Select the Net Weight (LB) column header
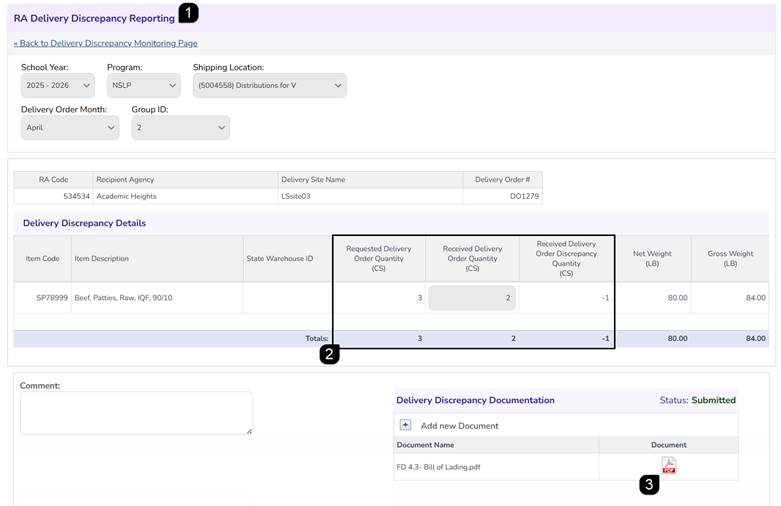781x506 pixels. point(652,258)
